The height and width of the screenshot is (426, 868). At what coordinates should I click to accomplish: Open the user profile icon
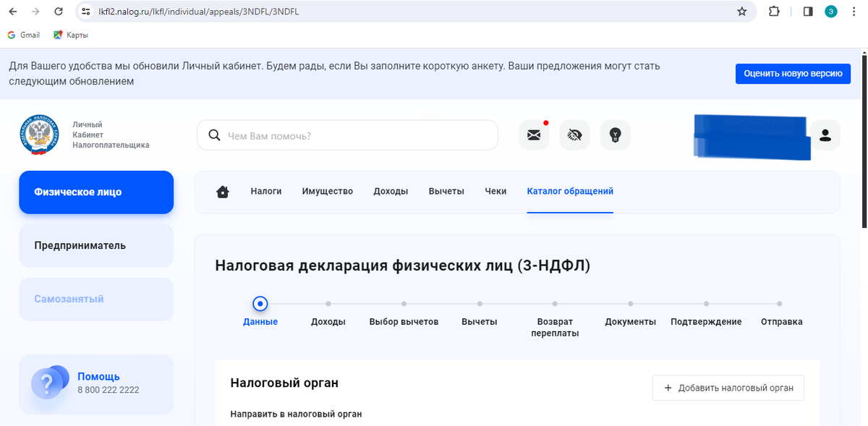tap(825, 135)
